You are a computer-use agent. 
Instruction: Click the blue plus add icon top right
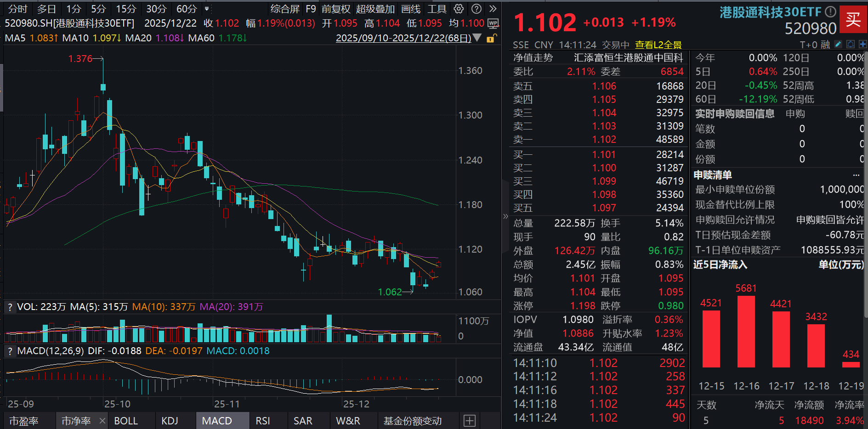862,45
